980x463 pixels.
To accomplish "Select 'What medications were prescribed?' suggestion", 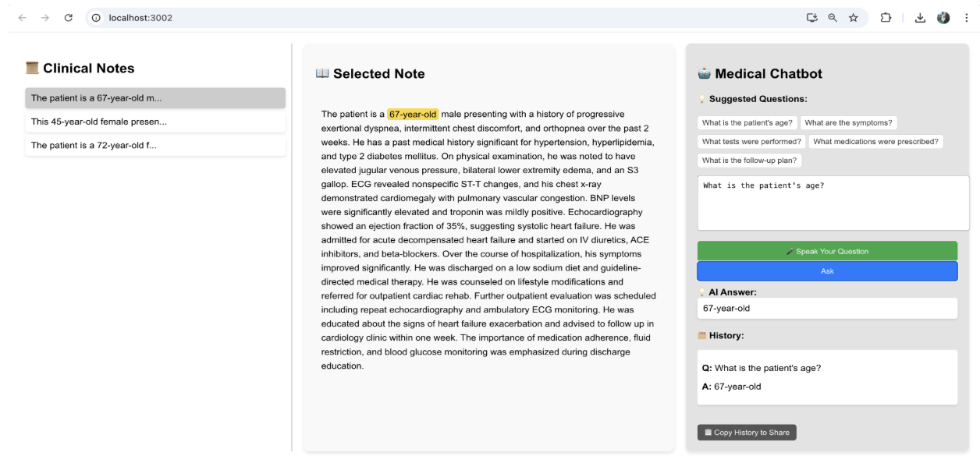I will 876,142.
